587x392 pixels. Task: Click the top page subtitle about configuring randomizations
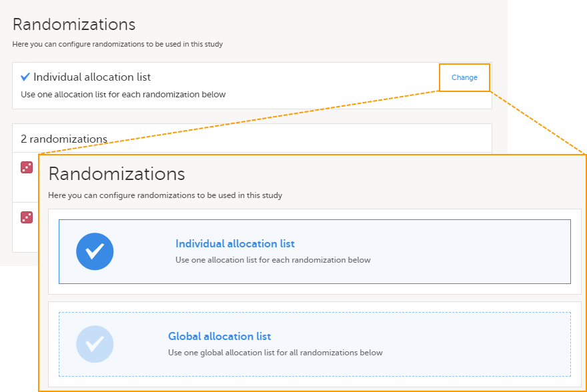117,45
